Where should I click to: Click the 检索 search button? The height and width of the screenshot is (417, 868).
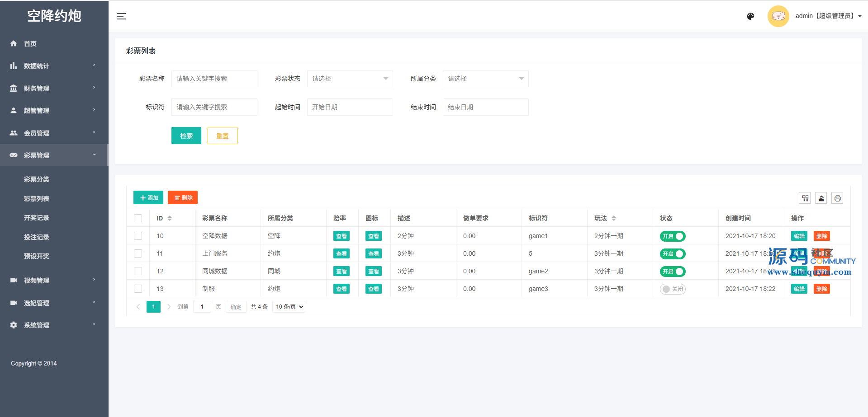pos(186,136)
